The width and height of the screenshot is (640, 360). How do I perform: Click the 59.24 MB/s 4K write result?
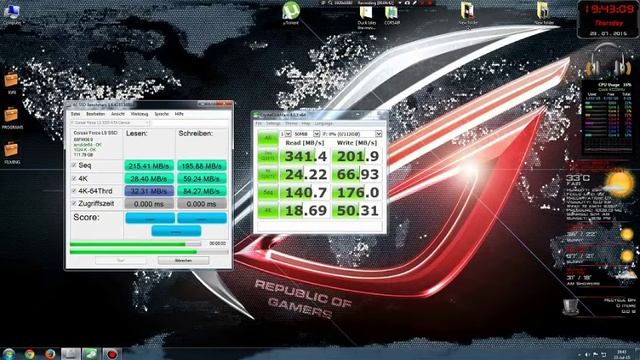202,178
